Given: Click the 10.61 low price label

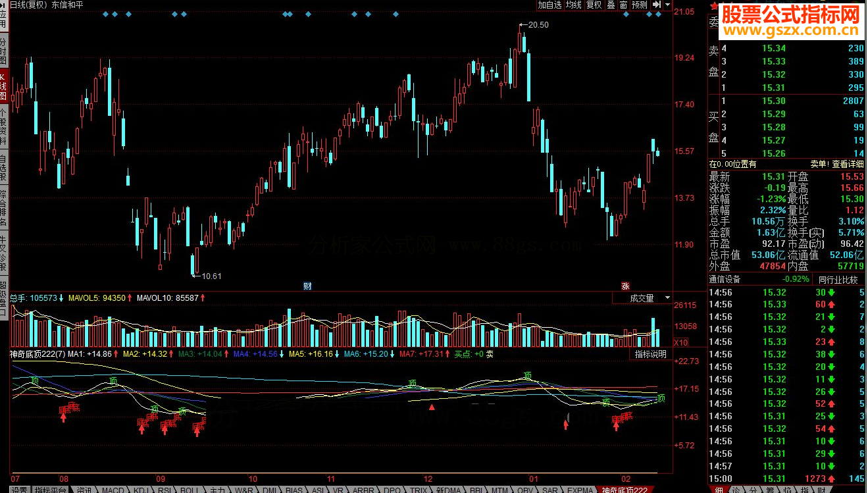Looking at the screenshot, I should click(x=211, y=276).
